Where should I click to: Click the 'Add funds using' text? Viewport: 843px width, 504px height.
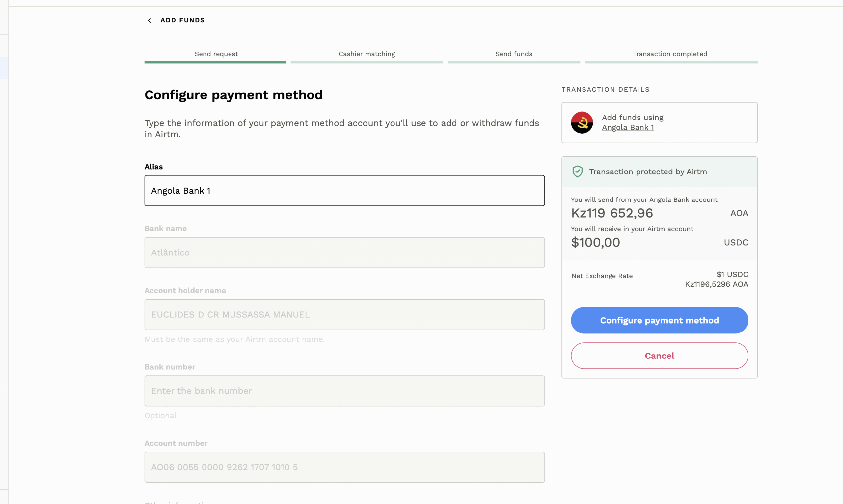[x=633, y=118]
